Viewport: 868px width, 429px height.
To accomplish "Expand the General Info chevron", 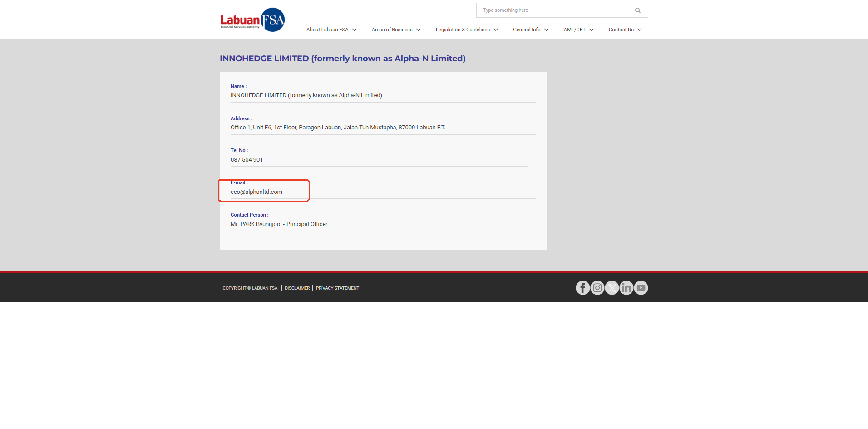I will (547, 30).
